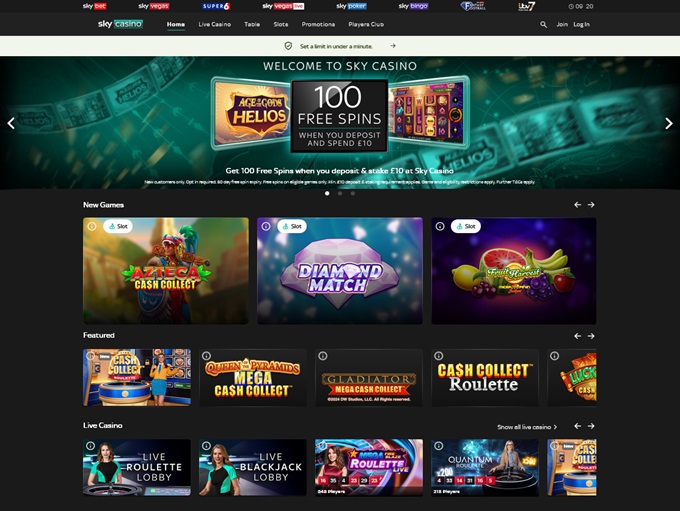Open the Promotions menu item
Image resolution: width=680 pixels, height=511 pixels.
click(318, 24)
